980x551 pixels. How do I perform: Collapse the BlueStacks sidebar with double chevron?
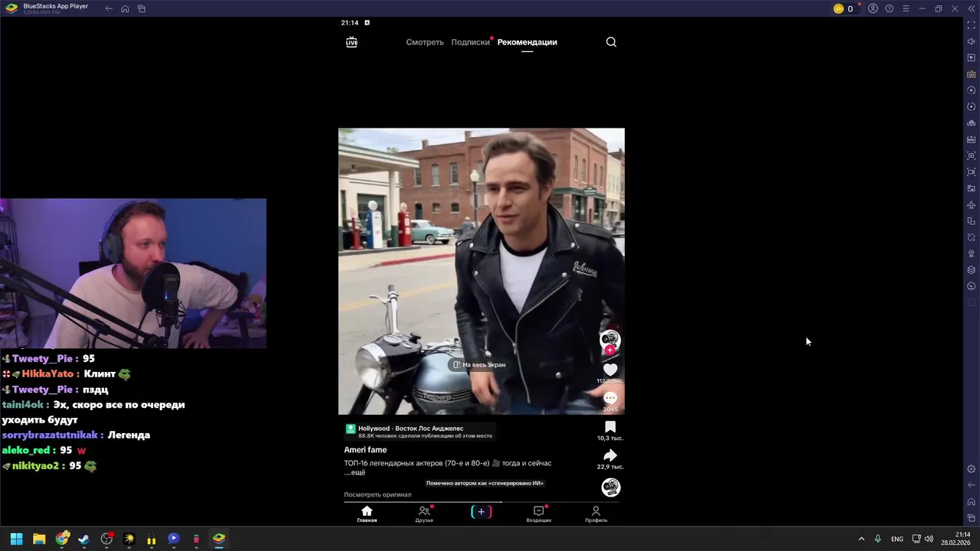[972, 8]
